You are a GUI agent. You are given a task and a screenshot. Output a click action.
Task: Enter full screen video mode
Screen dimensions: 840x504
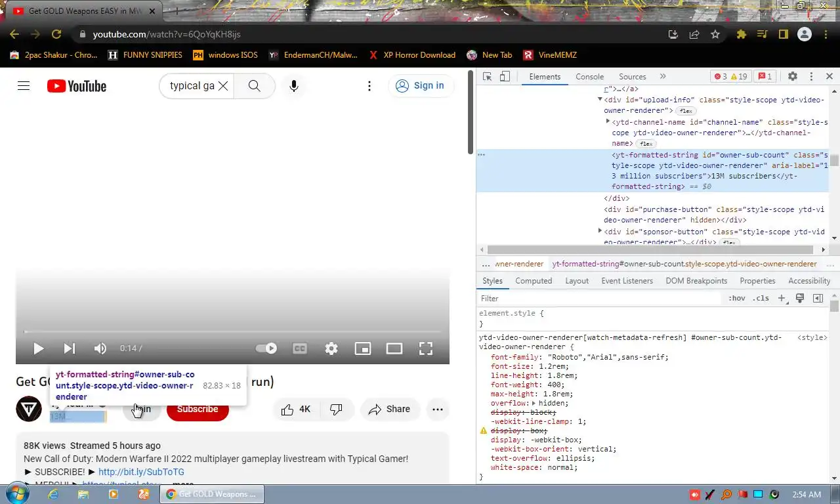point(426,348)
